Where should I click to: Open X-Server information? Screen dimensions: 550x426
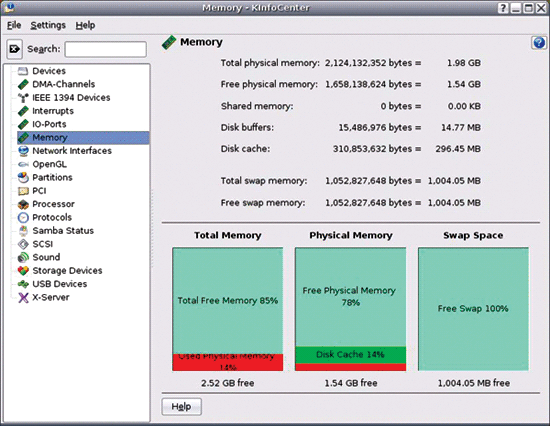(51, 298)
